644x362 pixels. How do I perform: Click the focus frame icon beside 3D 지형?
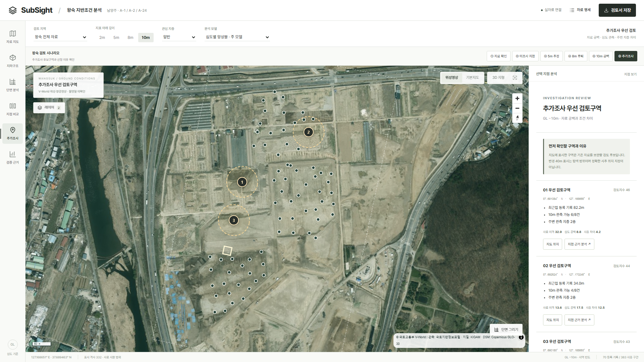click(x=515, y=78)
